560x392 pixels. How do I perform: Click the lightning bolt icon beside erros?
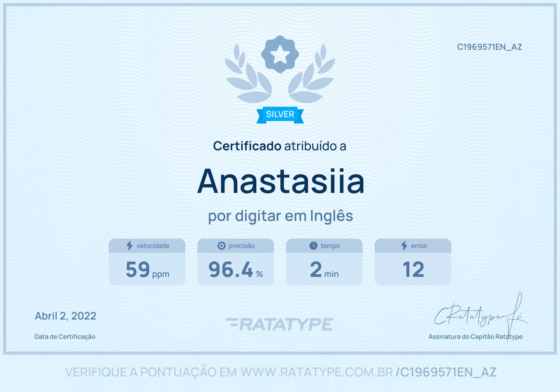click(404, 246)
